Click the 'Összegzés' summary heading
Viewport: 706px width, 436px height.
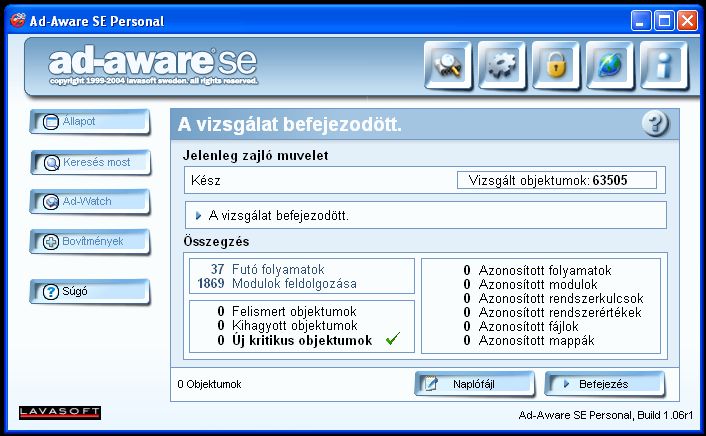coord(216,241)
